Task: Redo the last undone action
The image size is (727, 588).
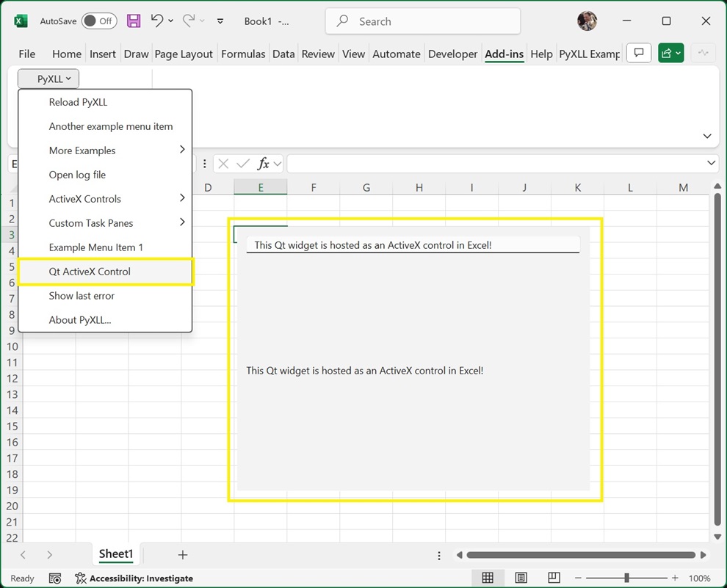Action: coord(188,21)
